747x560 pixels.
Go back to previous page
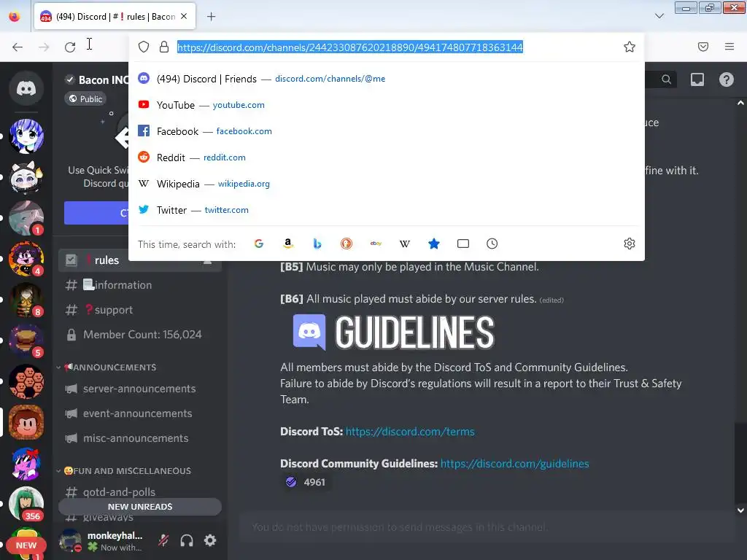coord(18,47)
